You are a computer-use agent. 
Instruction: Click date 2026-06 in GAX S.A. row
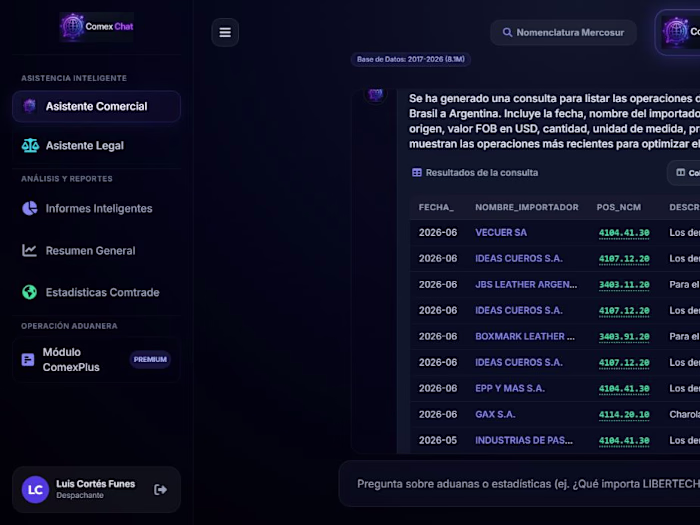coord(438,414)
